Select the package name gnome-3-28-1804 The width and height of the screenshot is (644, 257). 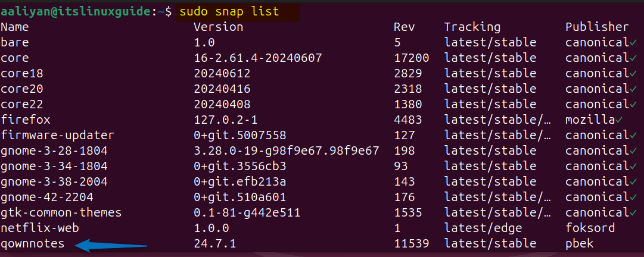54,151
